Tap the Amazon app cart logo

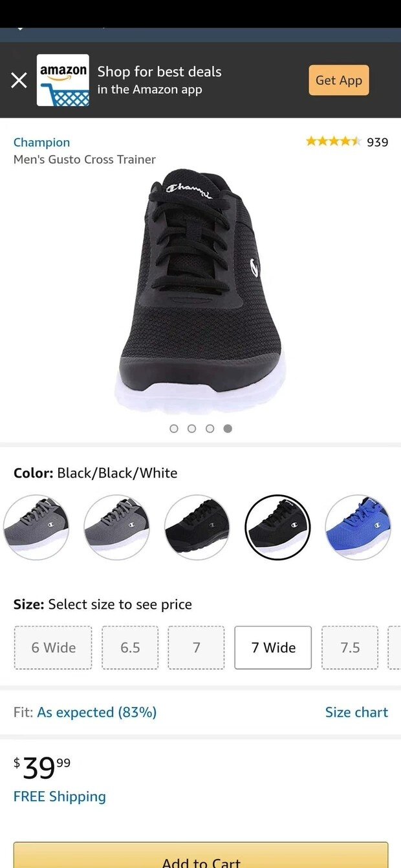[63, 80]
